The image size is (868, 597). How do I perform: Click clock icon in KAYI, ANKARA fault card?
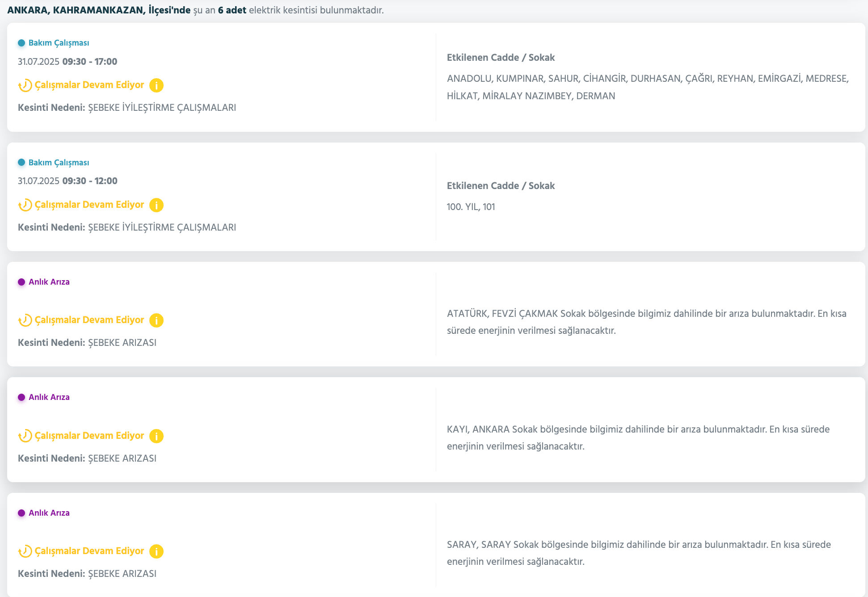click(x=25, y=436)
